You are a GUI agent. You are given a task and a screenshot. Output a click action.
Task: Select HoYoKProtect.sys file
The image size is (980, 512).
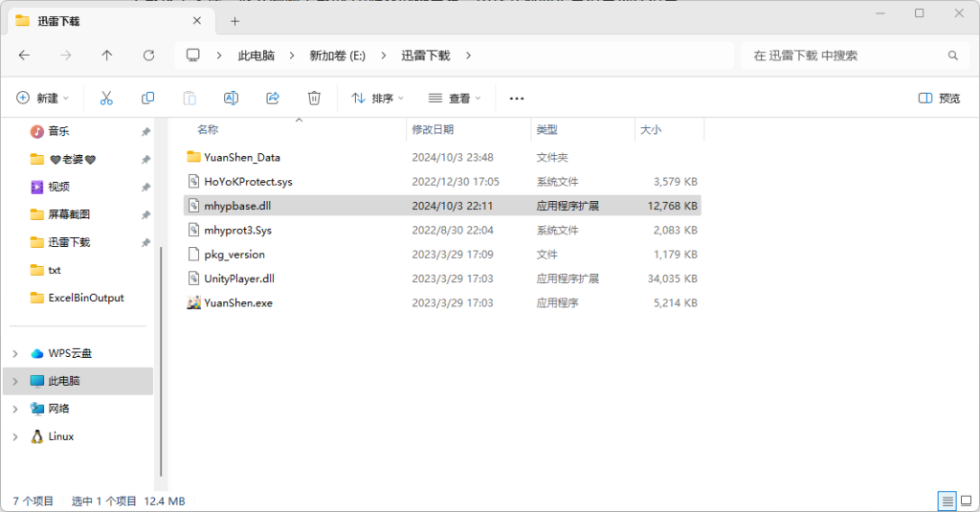tap(442, 181)
